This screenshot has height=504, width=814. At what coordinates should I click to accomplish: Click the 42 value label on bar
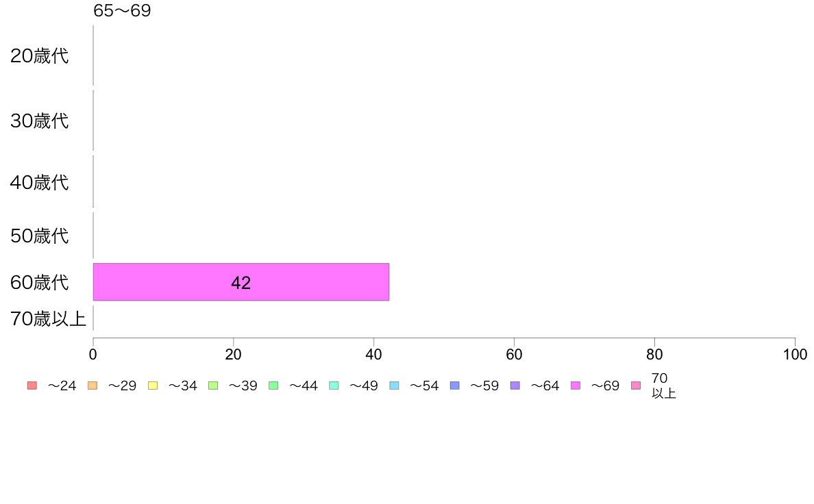tap(241, 283)
